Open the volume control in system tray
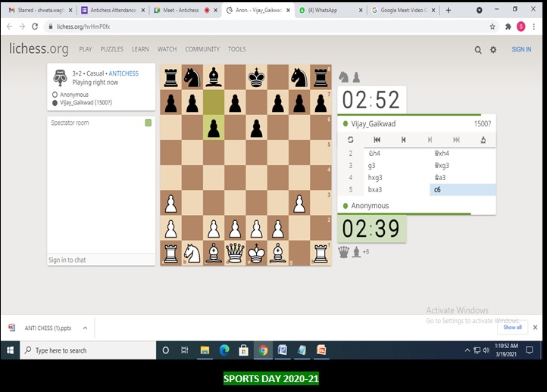This screenshot has width=547, height=392. pos(486,350)
